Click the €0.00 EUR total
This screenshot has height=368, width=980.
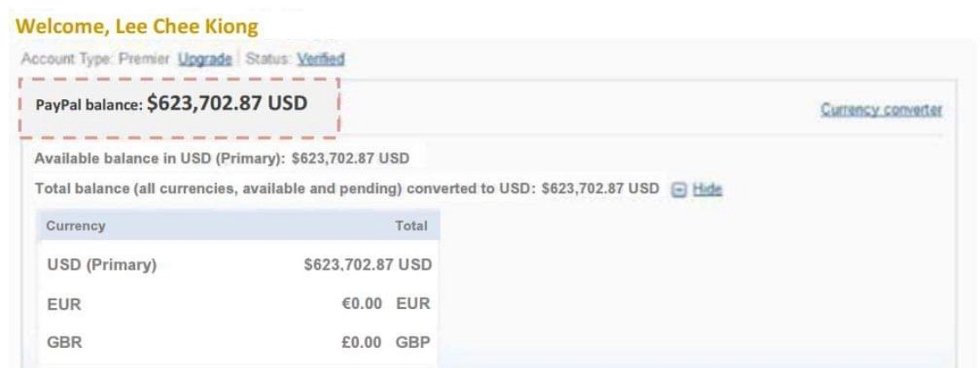[x=385, y=304]
